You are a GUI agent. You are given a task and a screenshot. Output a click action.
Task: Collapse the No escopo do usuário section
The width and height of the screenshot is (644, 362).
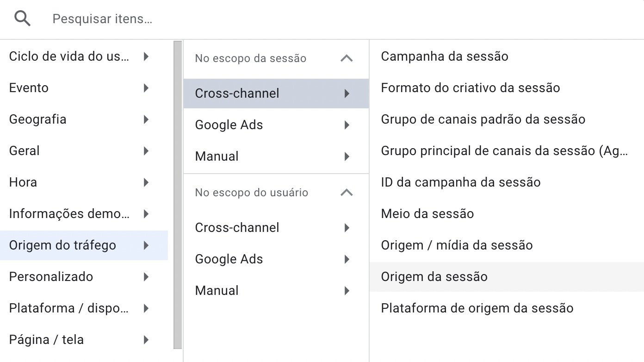pyautogui.click(x=347, y=193)
